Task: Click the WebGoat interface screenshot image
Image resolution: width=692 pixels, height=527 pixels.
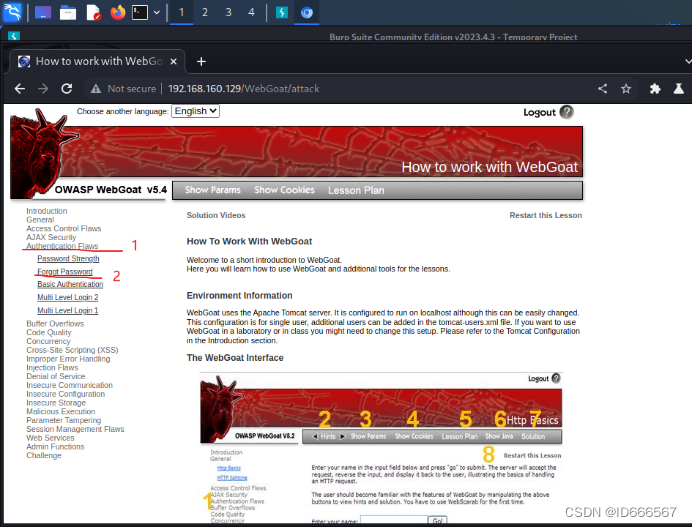Action: point(381,448)
